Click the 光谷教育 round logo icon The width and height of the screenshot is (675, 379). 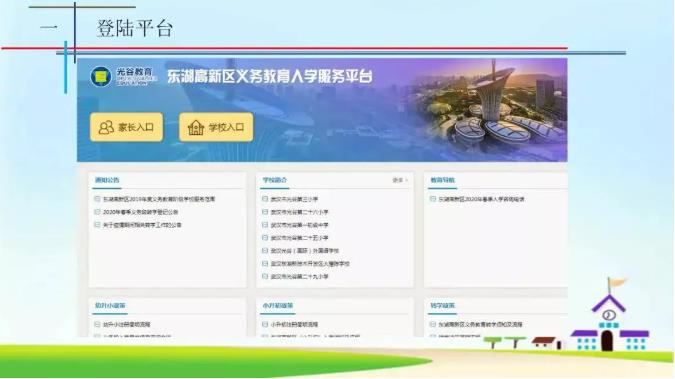(x=101, y=77)
